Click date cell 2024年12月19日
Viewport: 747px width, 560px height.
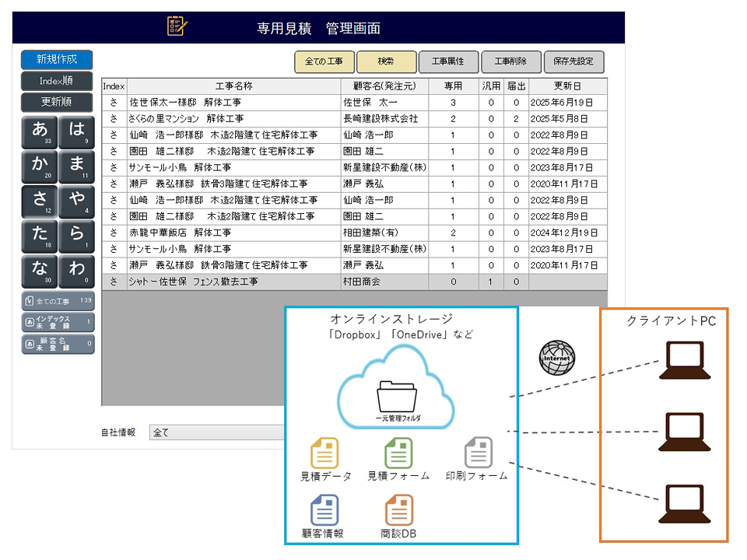(567, 233)
